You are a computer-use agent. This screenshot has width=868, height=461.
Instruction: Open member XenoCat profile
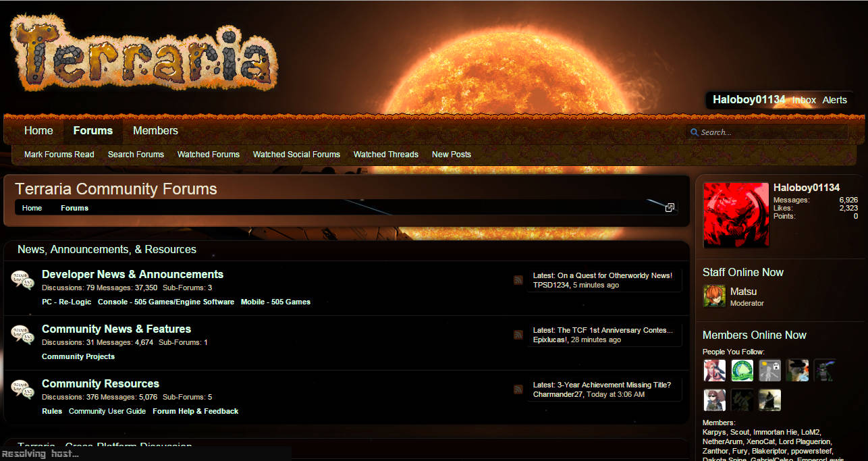(x=761, y=441)
